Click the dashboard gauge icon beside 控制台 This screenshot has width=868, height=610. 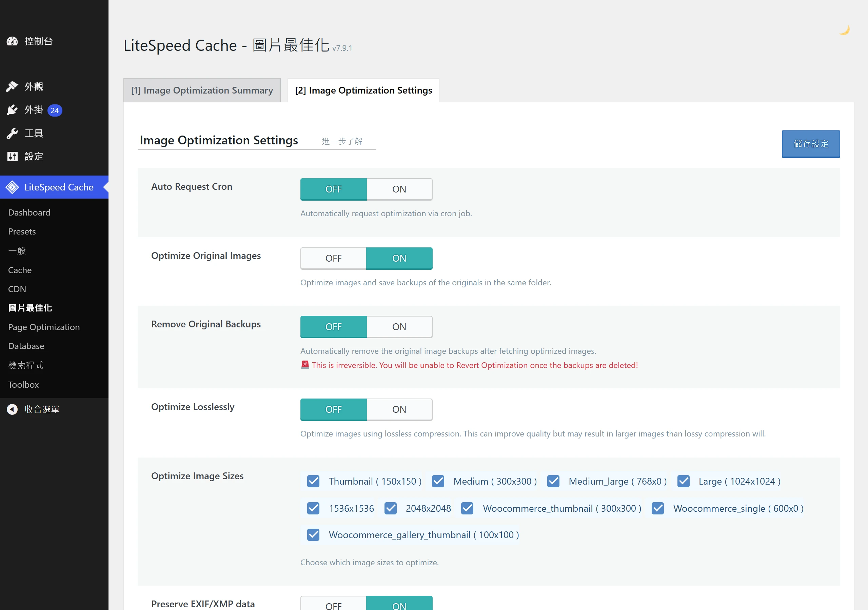tap(12, 41)
